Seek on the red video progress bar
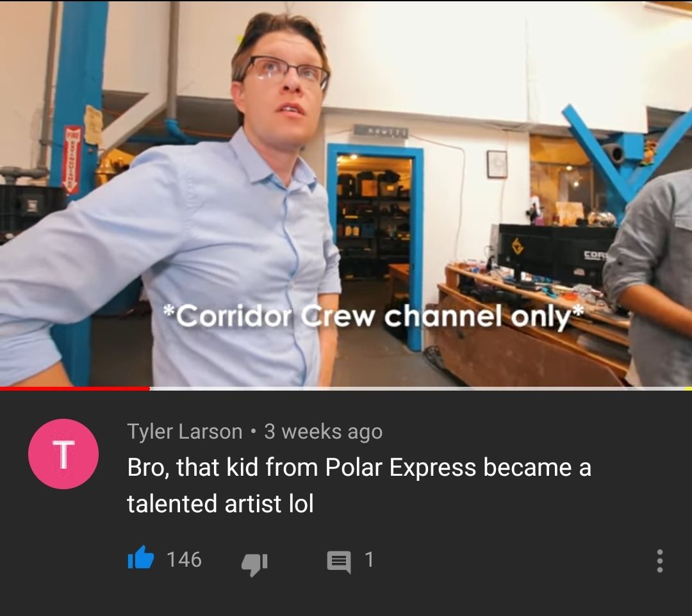Image resolution: width=692 pixels, height=616 pixels. pos(75,389)
